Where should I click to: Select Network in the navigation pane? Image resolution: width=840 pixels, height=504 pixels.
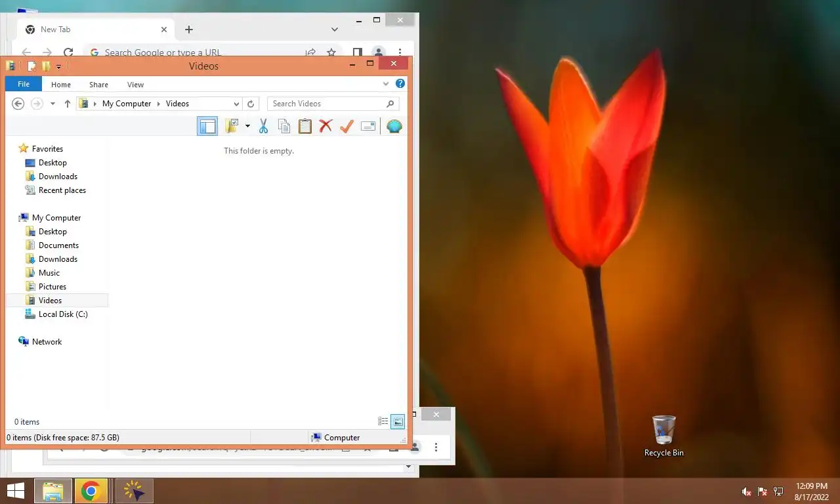coord(47,342)
